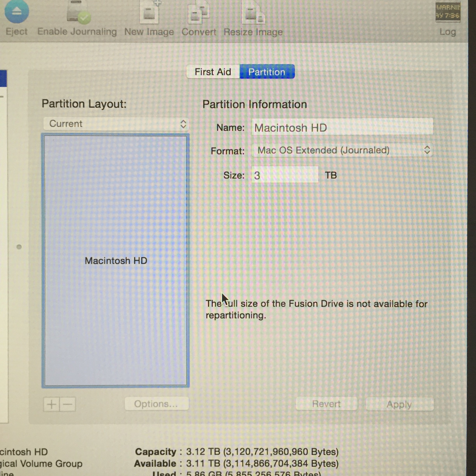Click the 'Enable Journaling' toolbar label
This screenshot has height=476, width=476.
[77, 32]
